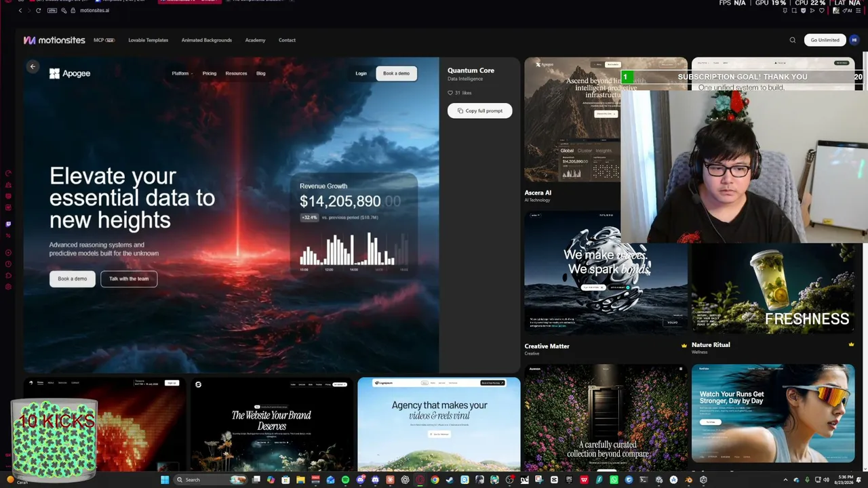Open WhatsApp from the taskbar
868x488 pixels.
point(614,480)
